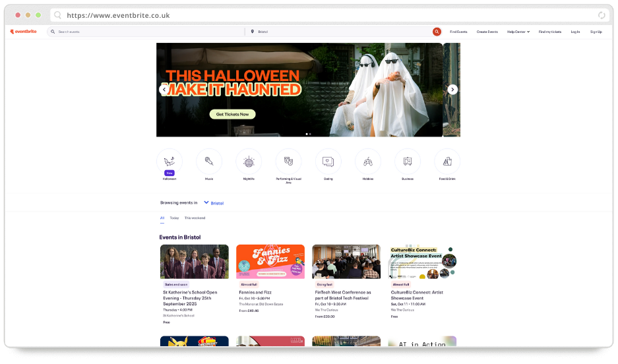Image resolution: width=618 pixels, height=364 pixels.
Task: Select the Business category icon
Action: 408,161
